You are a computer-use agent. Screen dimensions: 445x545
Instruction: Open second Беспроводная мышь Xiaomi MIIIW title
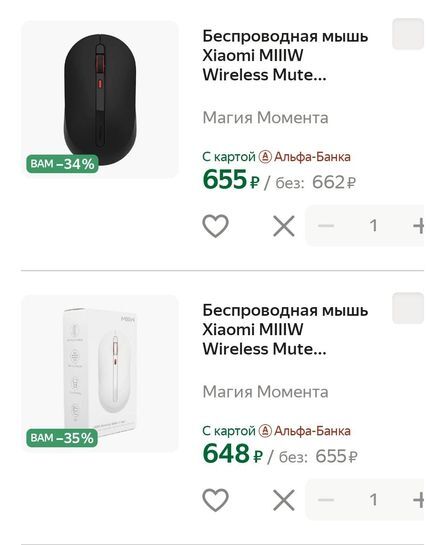[x=285, y=330]
